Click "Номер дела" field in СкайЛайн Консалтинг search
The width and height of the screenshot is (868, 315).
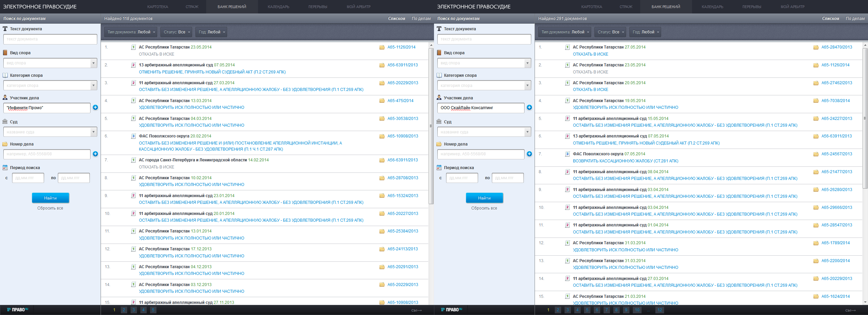(x=481, y=154)
